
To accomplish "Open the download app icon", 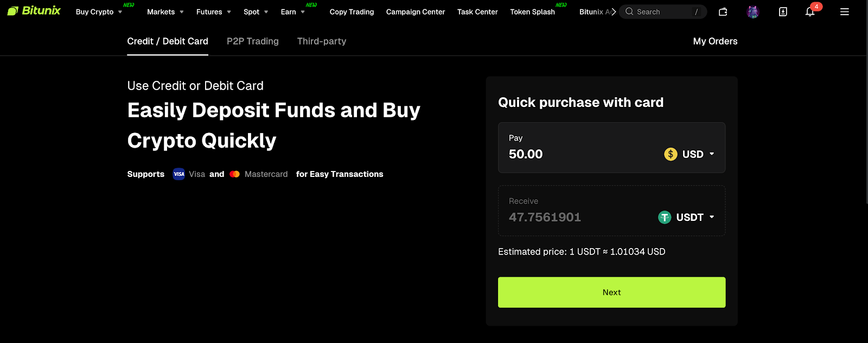I will [x=782, y=11].
